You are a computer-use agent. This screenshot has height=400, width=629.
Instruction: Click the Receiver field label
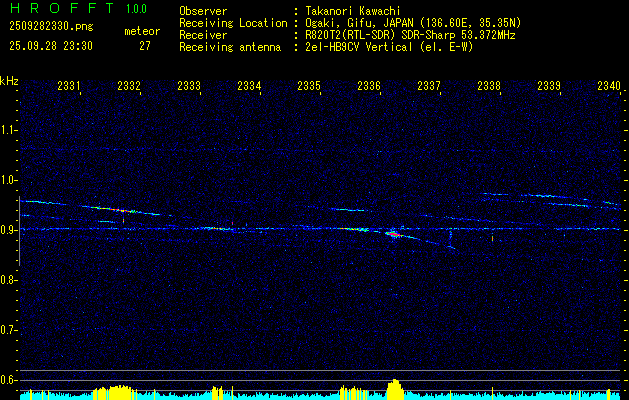pos(203,35)
